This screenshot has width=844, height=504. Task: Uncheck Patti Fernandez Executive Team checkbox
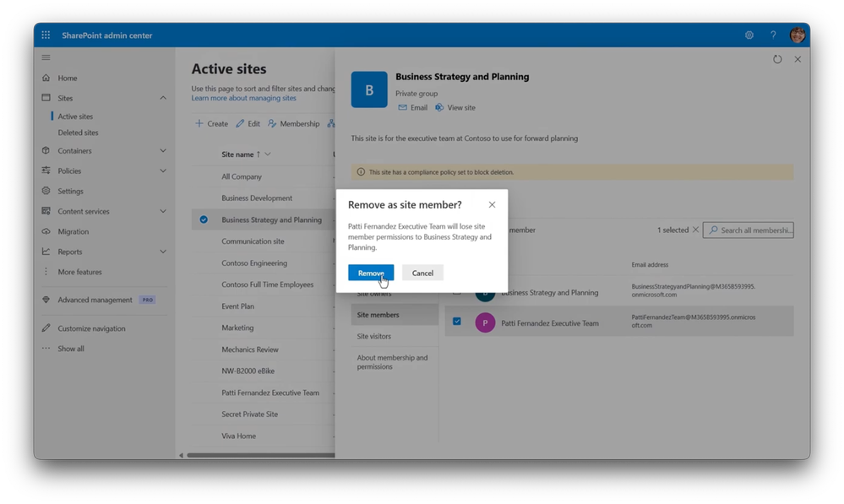click(456, 321)
